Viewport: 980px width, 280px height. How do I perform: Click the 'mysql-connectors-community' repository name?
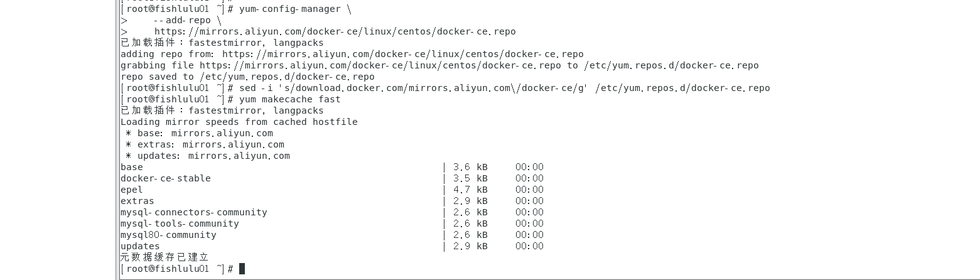point(193,212)
